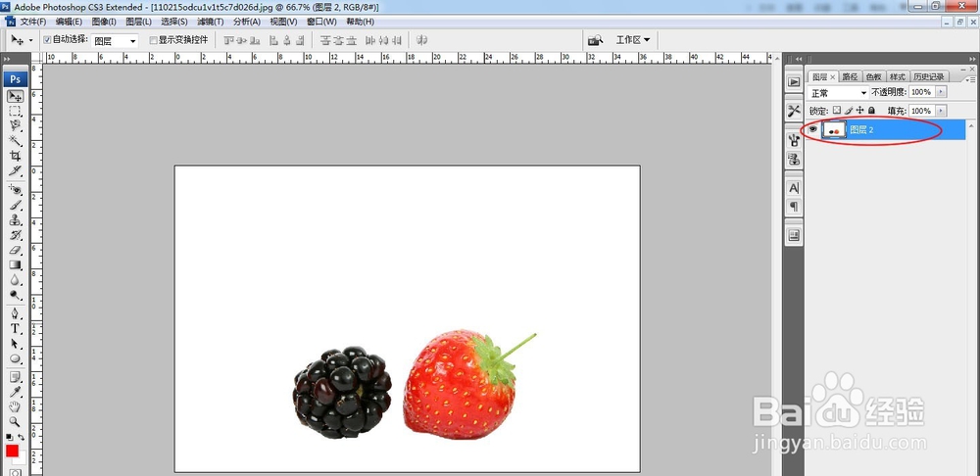This screenshot has width=980, height=476.
Task: Open the 自动选择 图层 dropdown
Action: 116,41
